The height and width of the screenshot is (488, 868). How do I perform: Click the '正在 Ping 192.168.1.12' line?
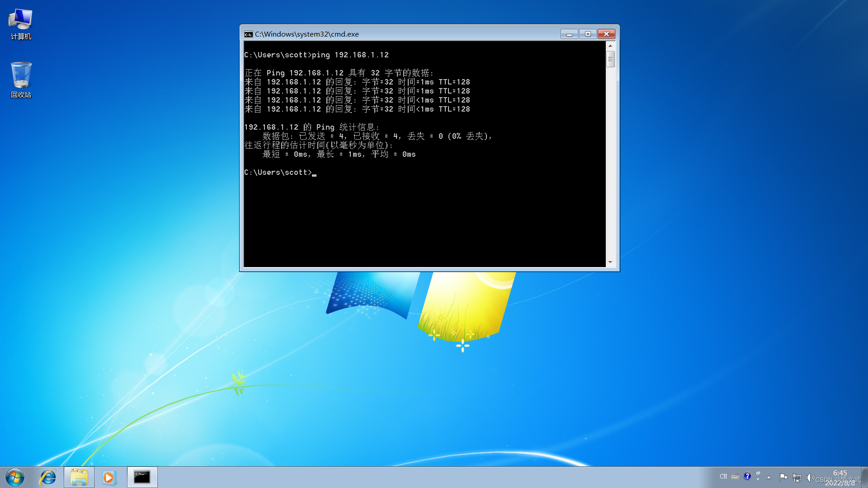pos(339,73)
